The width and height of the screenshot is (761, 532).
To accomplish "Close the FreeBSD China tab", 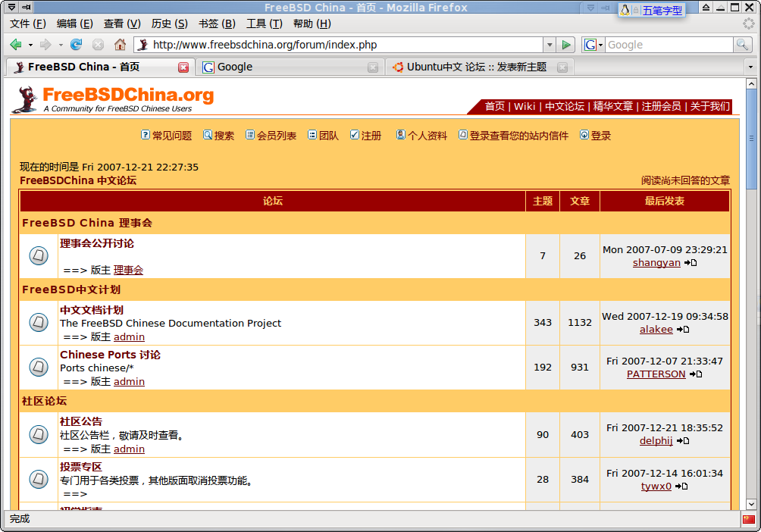I will (183, 67).
